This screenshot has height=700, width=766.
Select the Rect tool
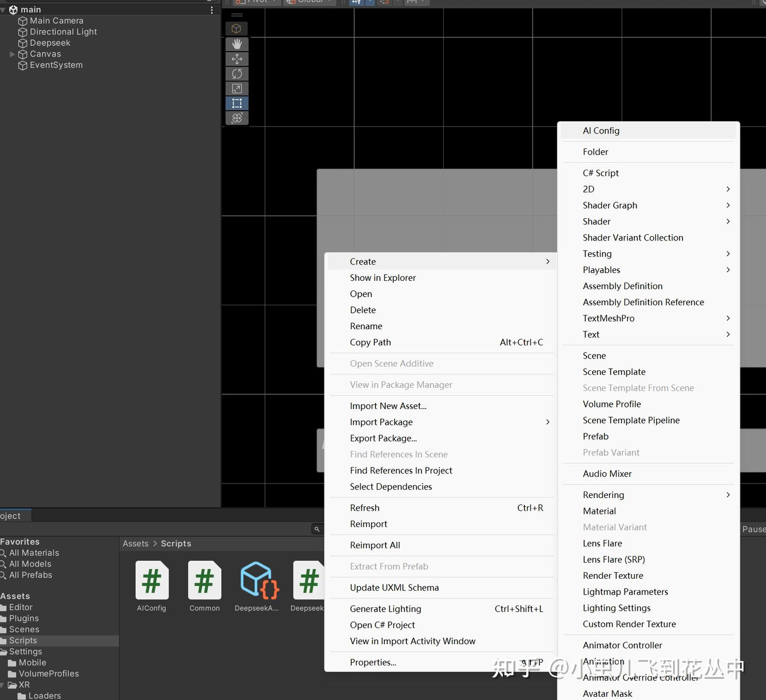click(x=237, y=103)
